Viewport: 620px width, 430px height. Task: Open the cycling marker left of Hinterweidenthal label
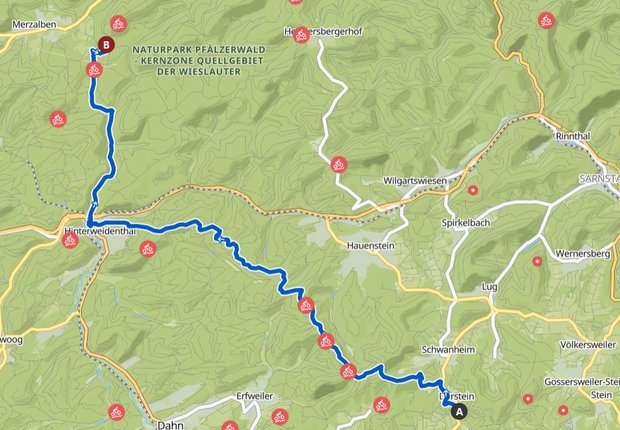point(70,240)
